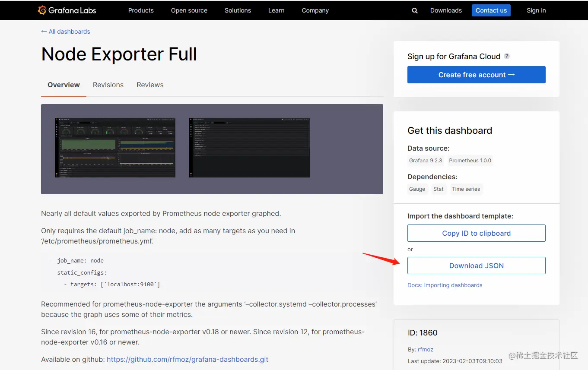Click the Grafana 9.2.3 tag
The image size is (588, 370).
pyautogui.click(x=426, y=161)
